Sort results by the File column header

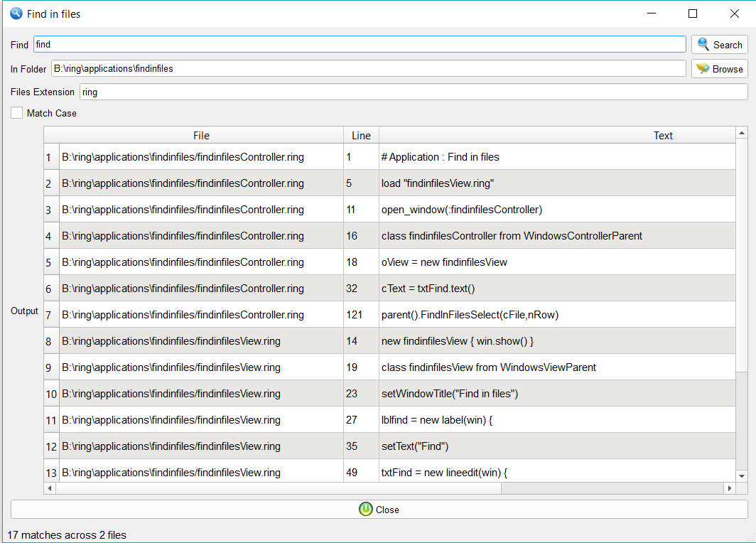point(201,136)
